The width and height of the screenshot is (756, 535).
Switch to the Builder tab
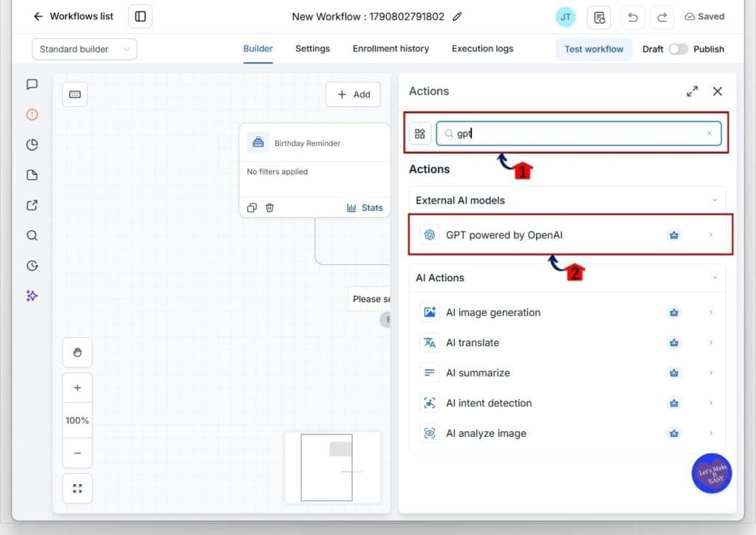[258, 49]
